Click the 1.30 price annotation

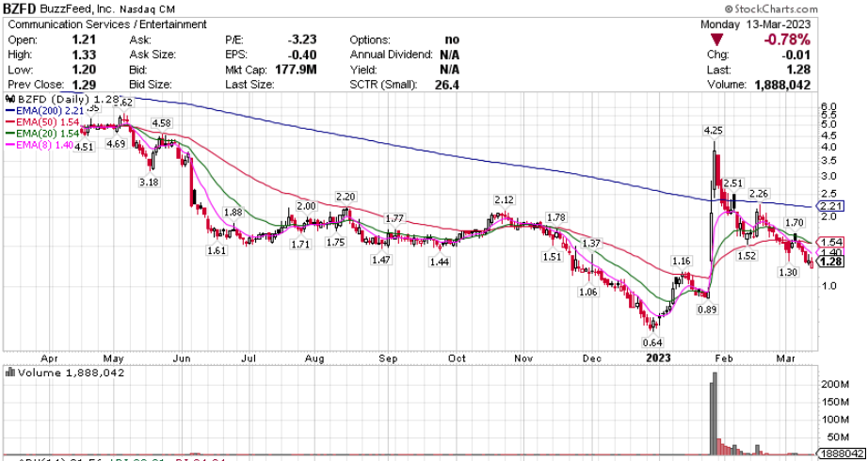click(789, 272)
